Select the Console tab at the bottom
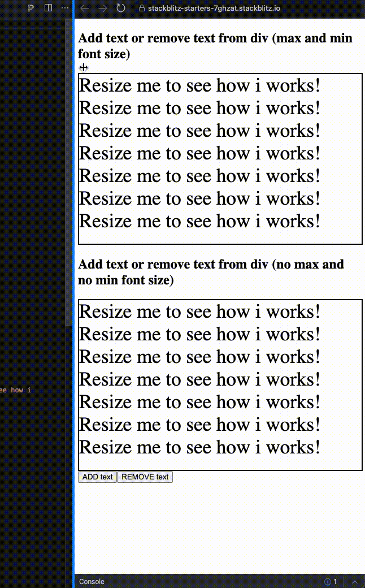Screen dimensions: 365x588 point(92,581)
